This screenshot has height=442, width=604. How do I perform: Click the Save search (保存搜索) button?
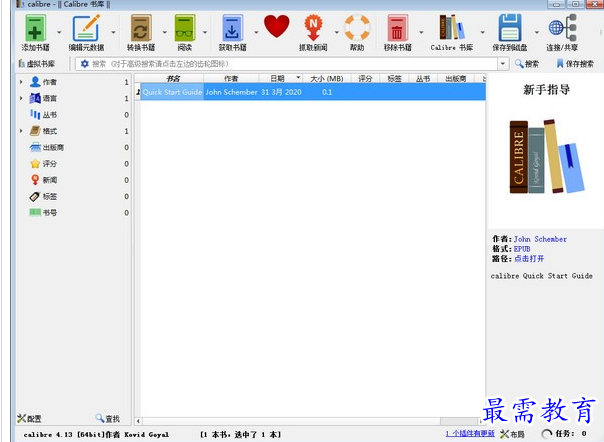[x=575, y=64]
